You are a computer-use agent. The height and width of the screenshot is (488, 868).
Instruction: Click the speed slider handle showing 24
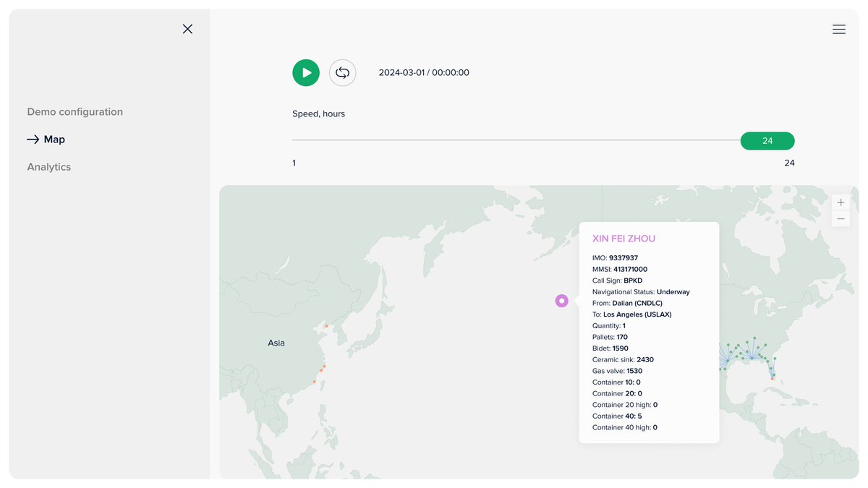coord(767,141)
